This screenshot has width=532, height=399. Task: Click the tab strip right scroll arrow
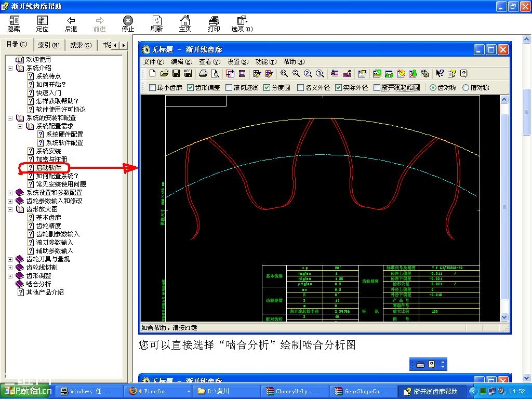click(124, 45)
